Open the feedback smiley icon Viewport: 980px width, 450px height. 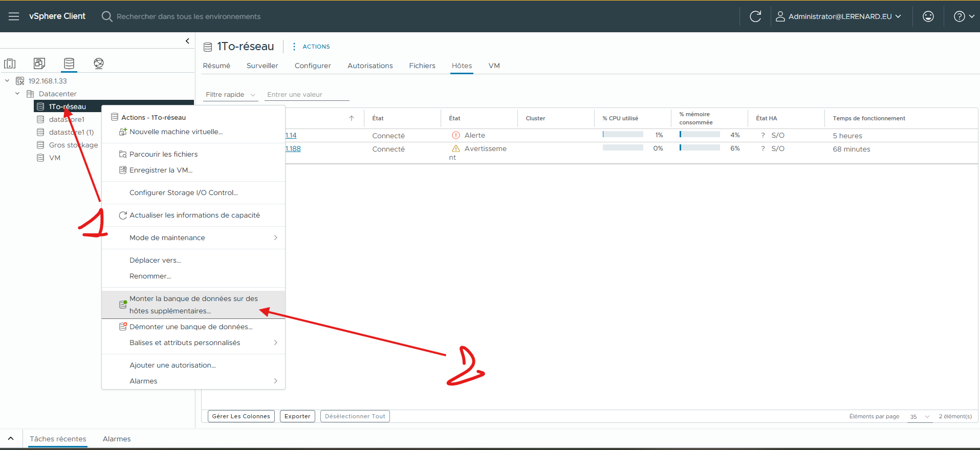pos(928,16)
